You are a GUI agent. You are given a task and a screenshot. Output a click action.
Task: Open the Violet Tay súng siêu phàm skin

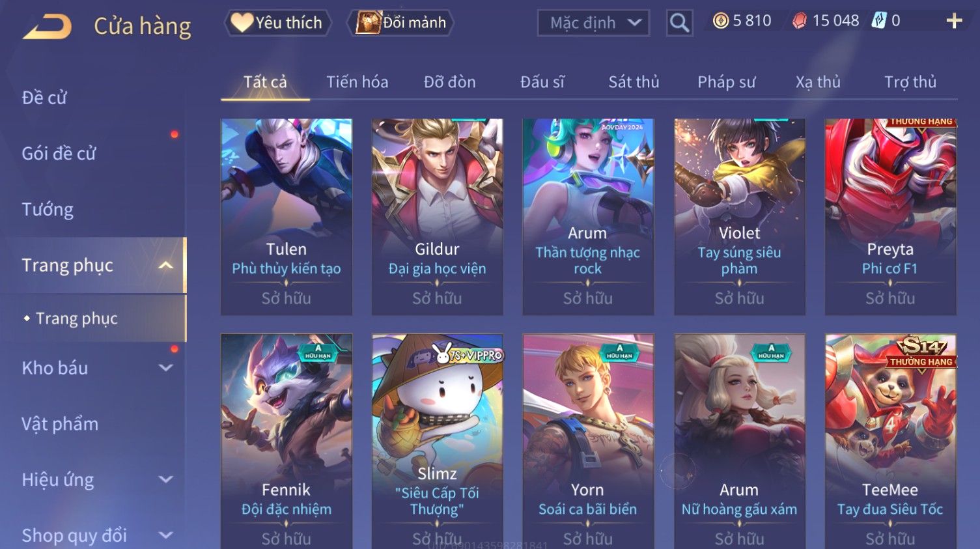[x=740, y=216]
